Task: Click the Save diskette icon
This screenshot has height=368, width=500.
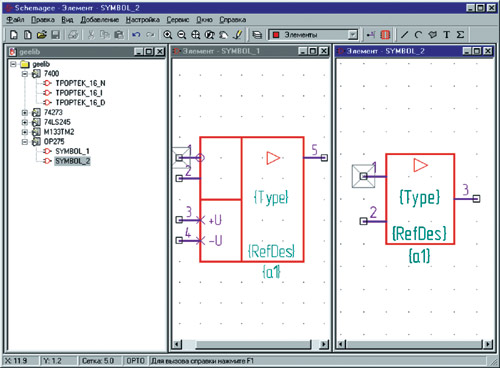Action: point(55,35)
